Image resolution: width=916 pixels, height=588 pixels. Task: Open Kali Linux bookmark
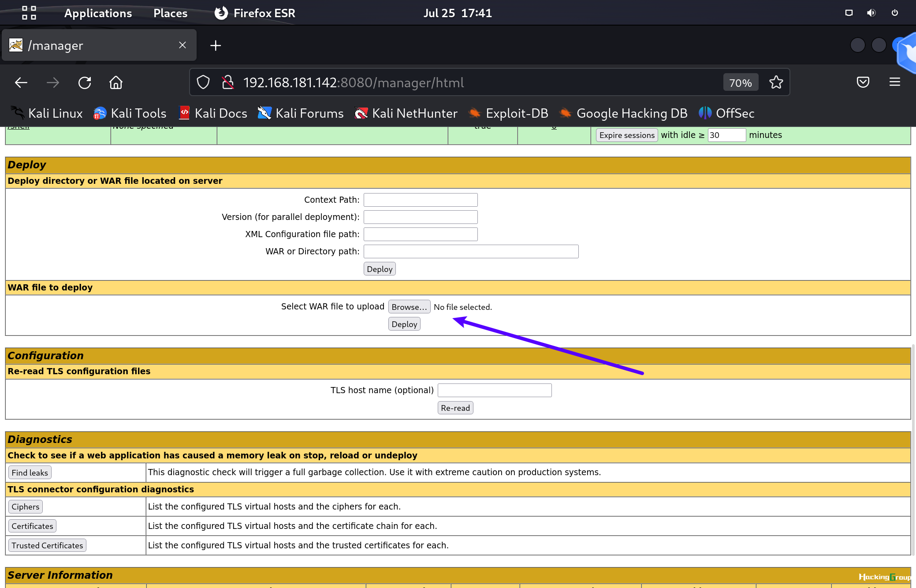point(46,113)
